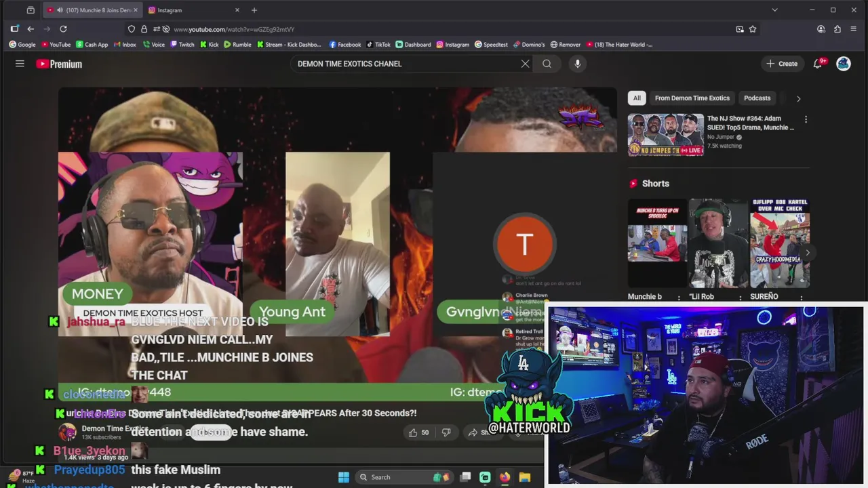Run the YouTube search magnifier button
Viewport: 868px width, 488px height.
point(547,64)
